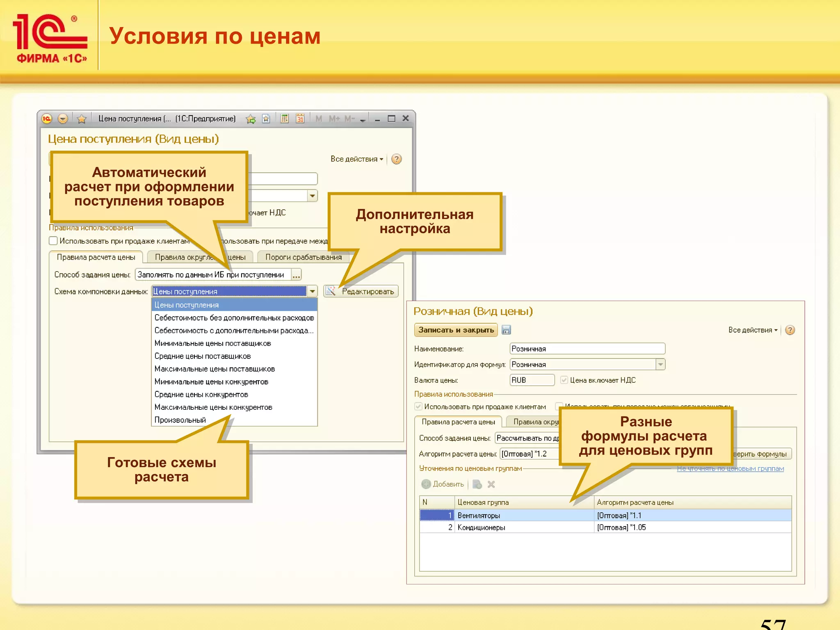The width and height of the screenshot is (840, 630).
Task: Expand the Схема компоновки данных dropdown arrow
Action: coord(313,291)
